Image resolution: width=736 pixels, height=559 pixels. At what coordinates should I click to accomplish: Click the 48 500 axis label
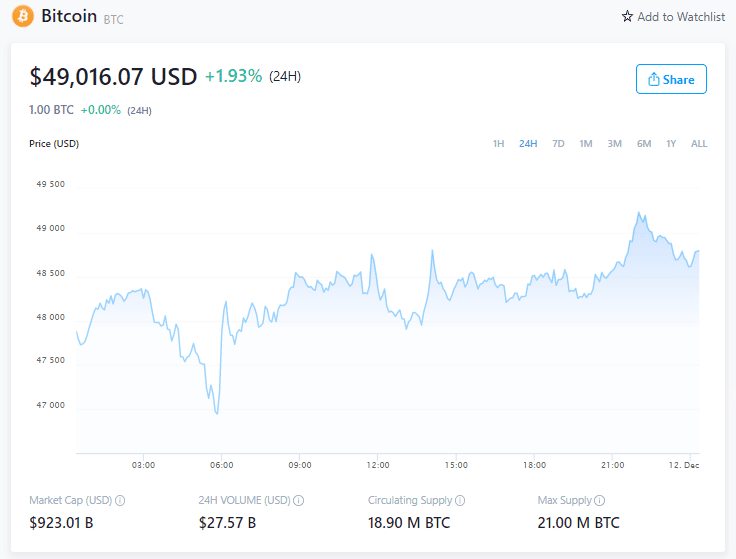coord(51,273)
